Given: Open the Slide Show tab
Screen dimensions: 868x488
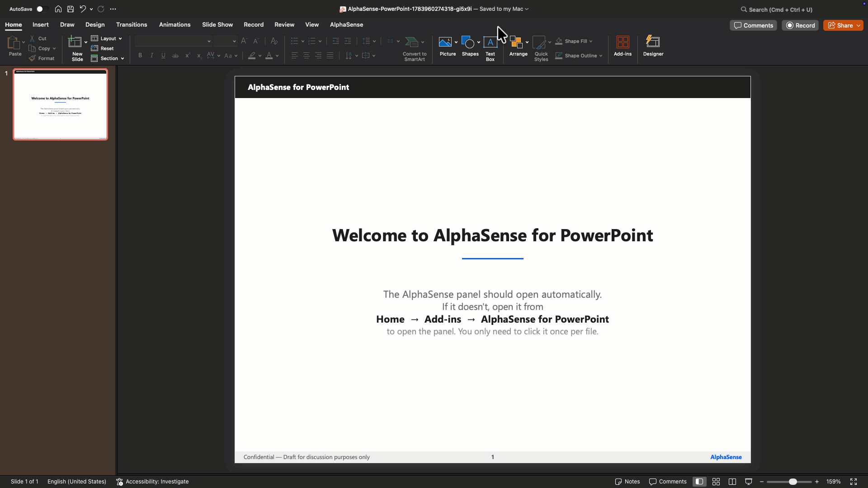Looking at the screenshot, I should pyautogui.click(x=217, y=25).
